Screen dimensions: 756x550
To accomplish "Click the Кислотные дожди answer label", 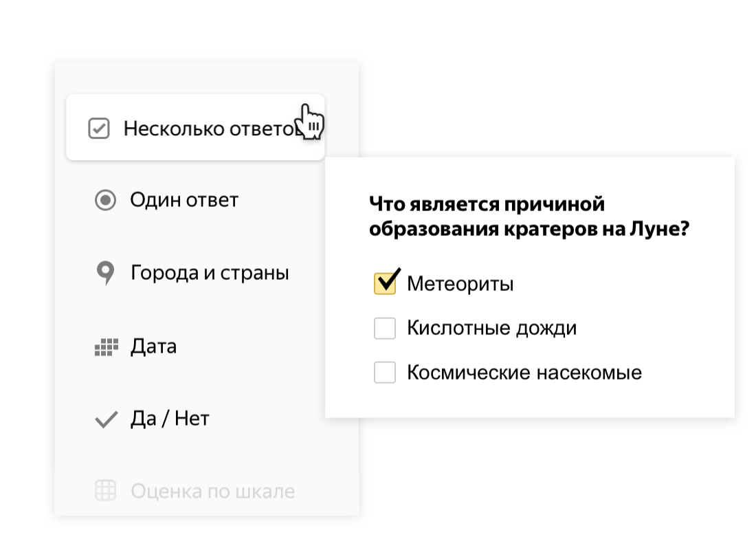I will tap(492, 328).
